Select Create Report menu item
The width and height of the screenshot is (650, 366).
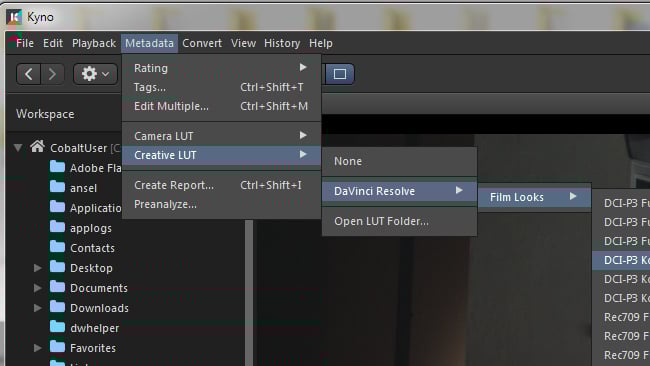pos(221,185)
